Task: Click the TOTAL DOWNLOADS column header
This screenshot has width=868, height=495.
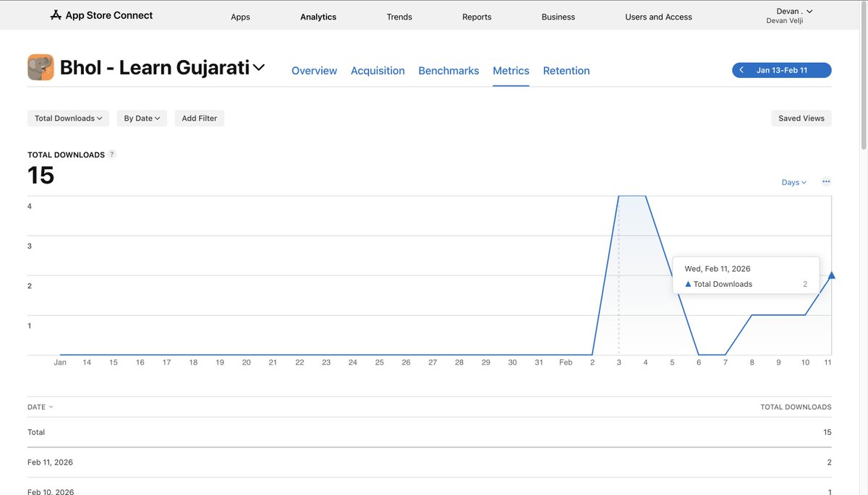Action: pyautogui.click(x=796, y=407)
